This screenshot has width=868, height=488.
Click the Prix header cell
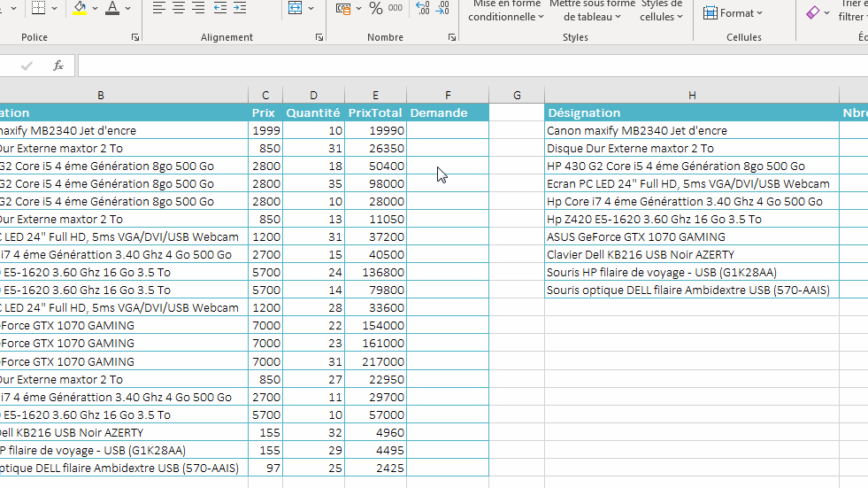(265, 112)
